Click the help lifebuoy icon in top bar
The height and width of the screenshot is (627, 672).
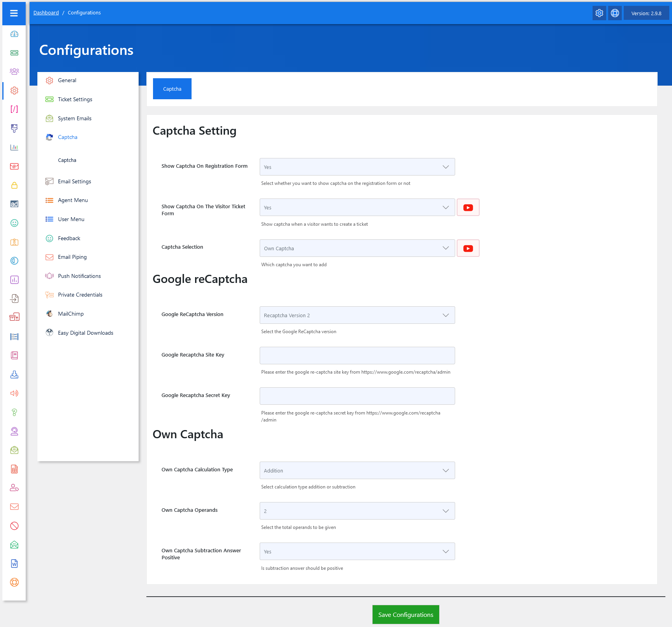[x=615, y=13]
